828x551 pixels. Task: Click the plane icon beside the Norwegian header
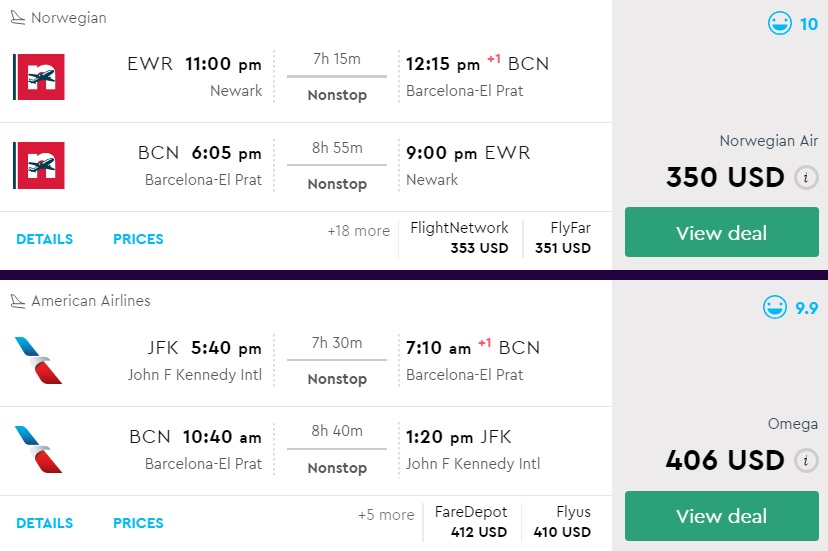point(17,18)
